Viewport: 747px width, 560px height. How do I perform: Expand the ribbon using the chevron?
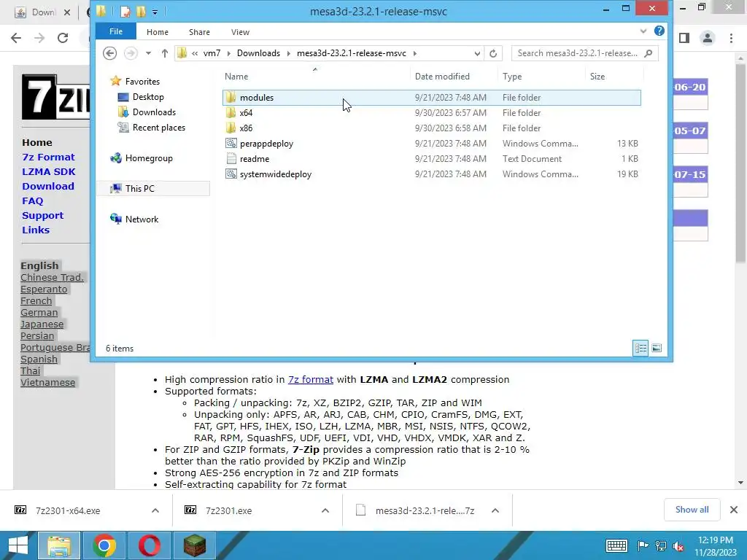coord(643,31)
